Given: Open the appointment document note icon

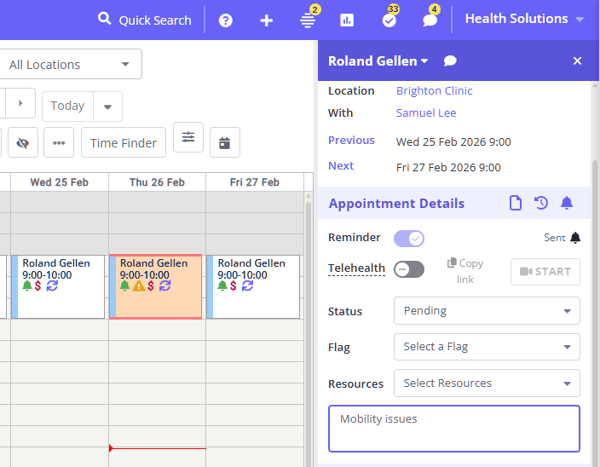Looking at the screenshot, I should pos(515,203).
